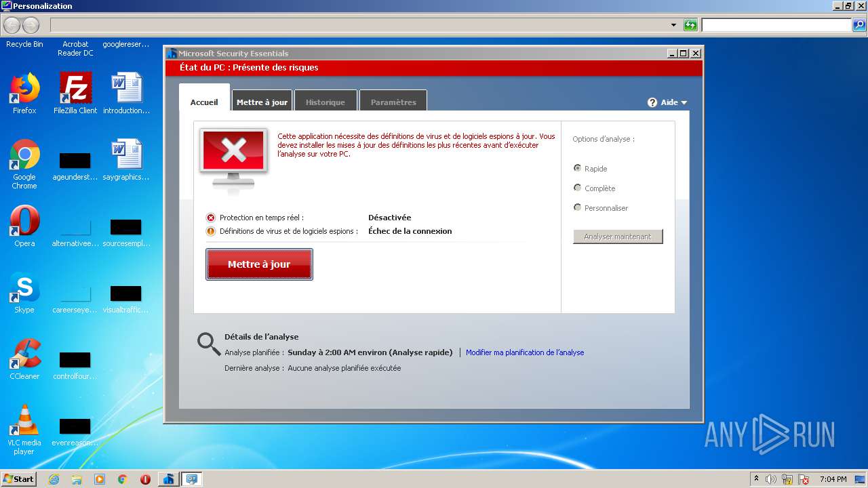The width and height of the screenshot is (868, 488).
Task: Click the Chrome icon in the taskbar
Action: 122,479
